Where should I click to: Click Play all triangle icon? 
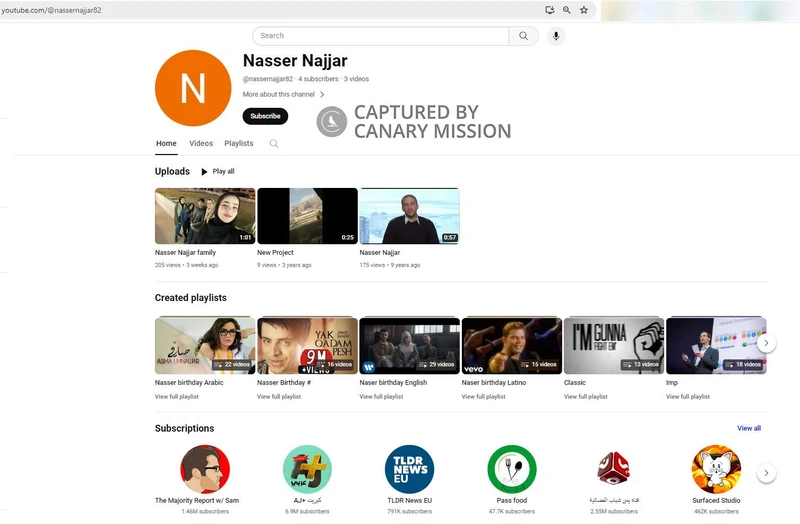pyautogui.click(x=204, y=171)
